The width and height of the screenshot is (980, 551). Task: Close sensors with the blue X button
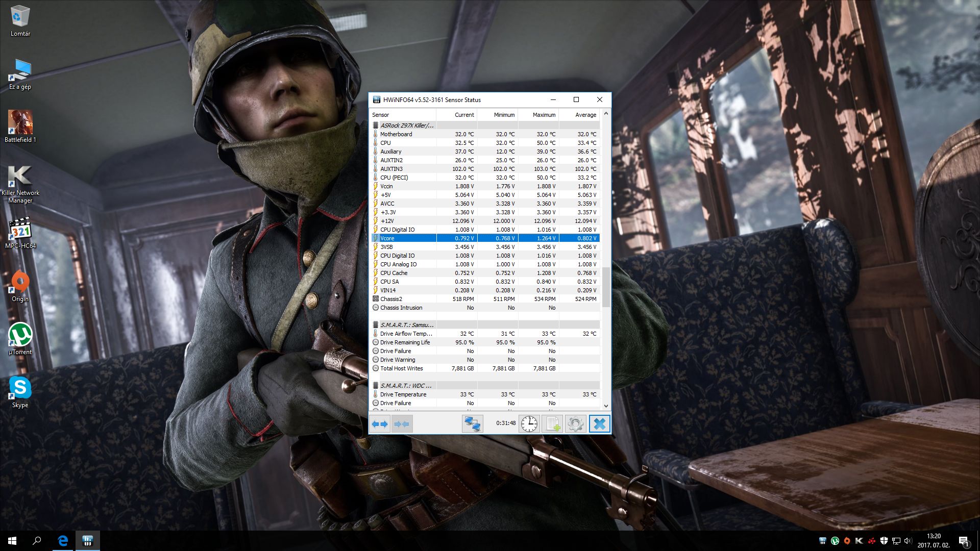(x=600, y=424)
